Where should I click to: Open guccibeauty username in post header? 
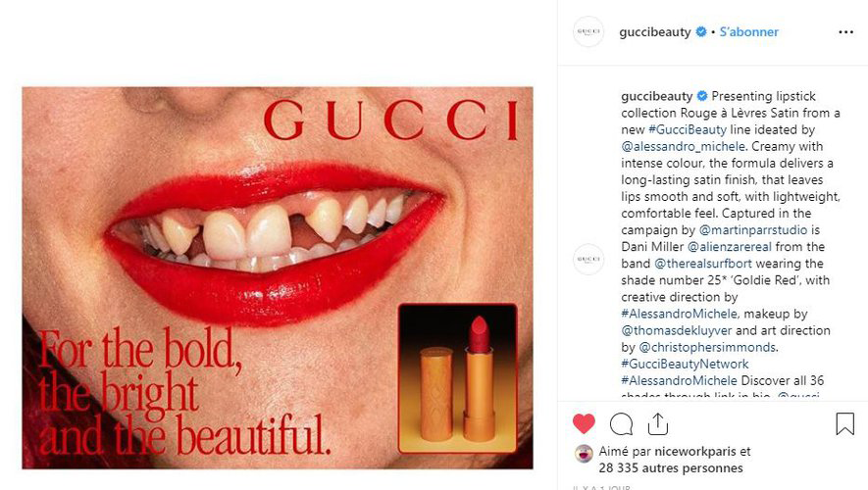(655, 32)
